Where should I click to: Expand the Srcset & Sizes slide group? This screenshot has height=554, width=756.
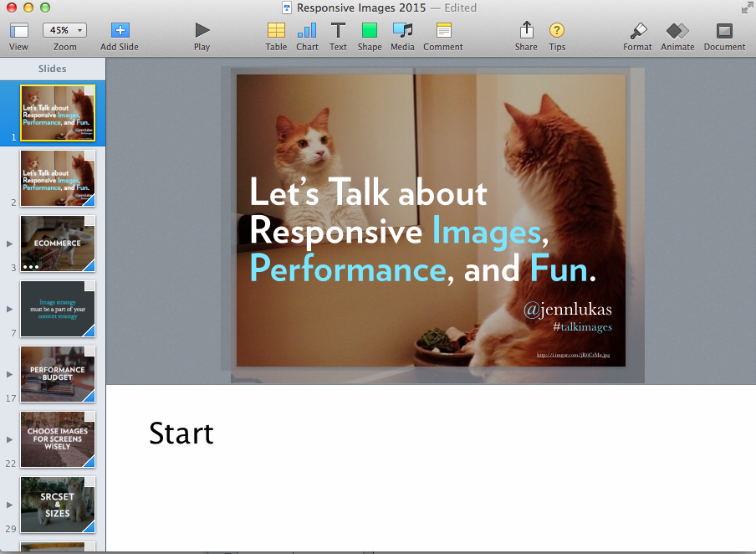(10, 505)
